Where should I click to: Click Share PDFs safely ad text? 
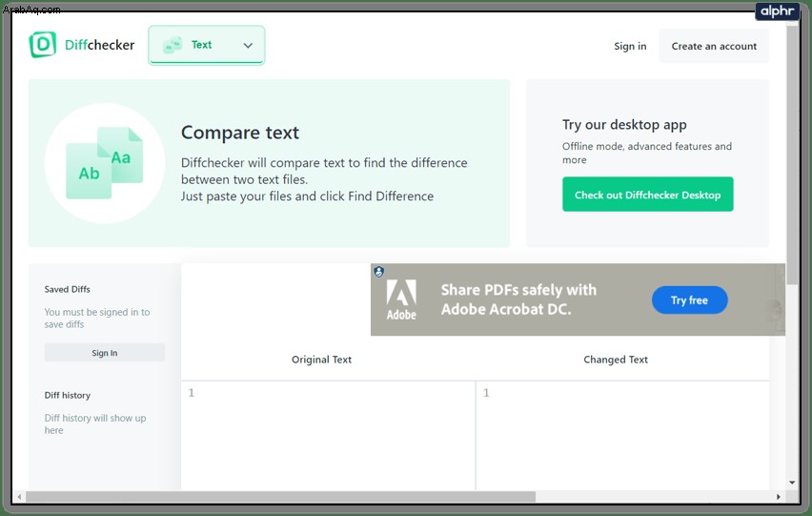pos(518,299)
